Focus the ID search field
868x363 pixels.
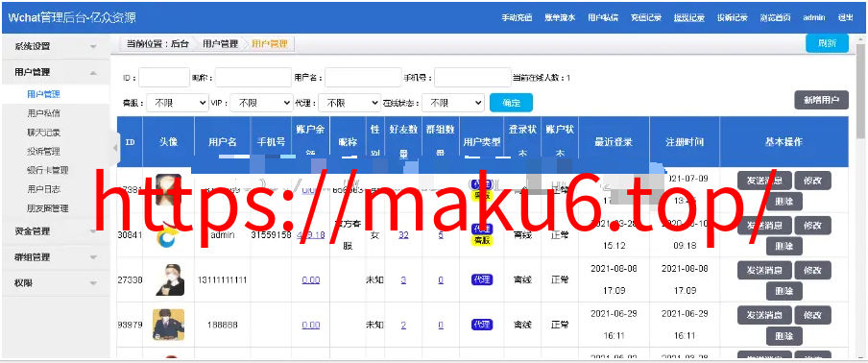(x=164, y=78)
